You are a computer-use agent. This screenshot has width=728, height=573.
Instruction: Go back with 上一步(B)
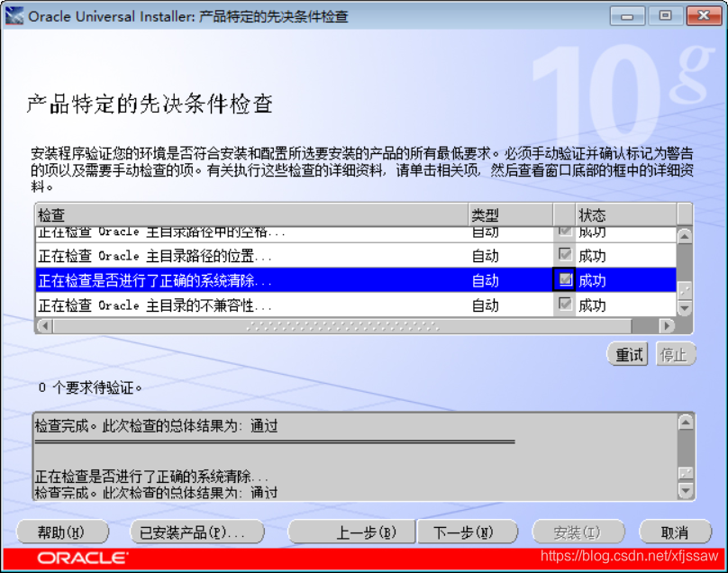point(351,532)
